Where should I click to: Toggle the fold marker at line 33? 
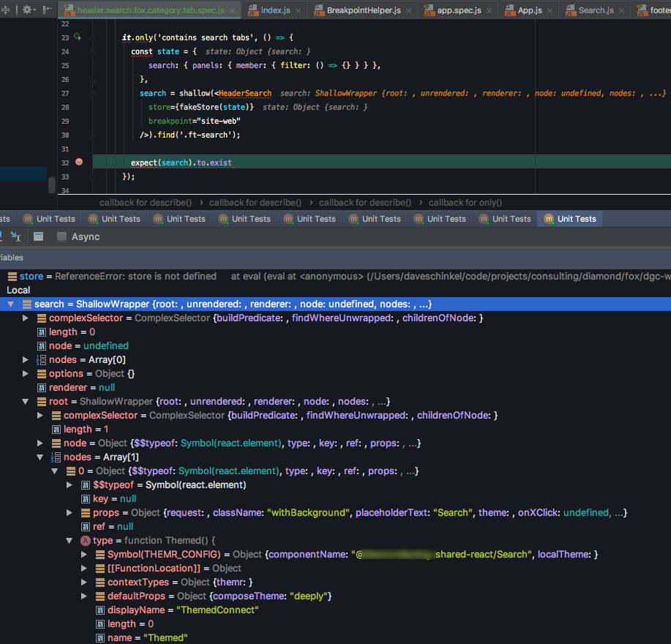coord(92,176)
